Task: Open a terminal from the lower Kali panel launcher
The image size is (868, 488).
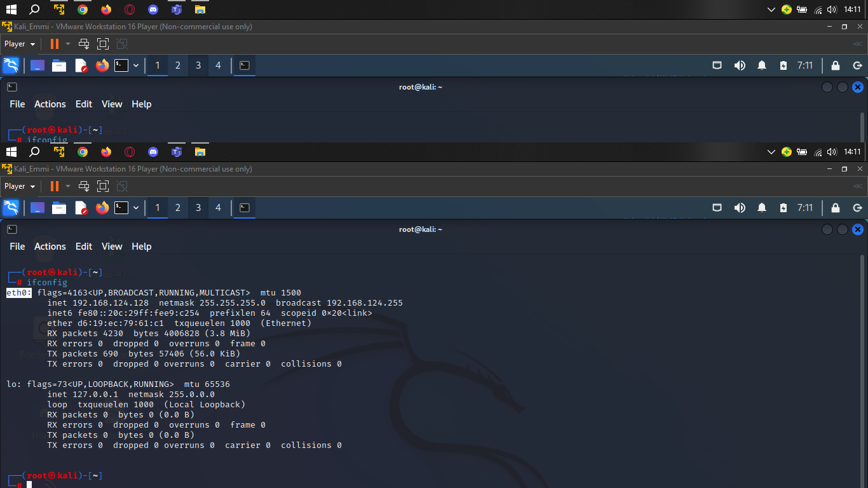Action: (121, 208)
